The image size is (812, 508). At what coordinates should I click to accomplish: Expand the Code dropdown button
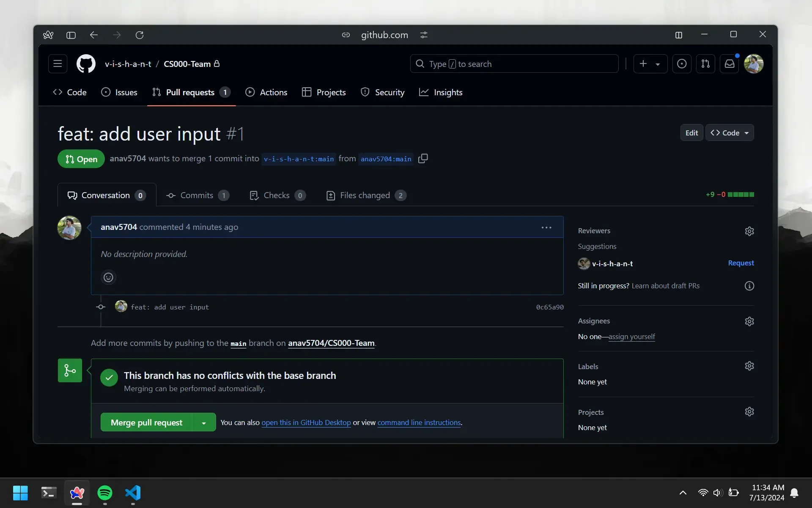[x=730, y=133]
